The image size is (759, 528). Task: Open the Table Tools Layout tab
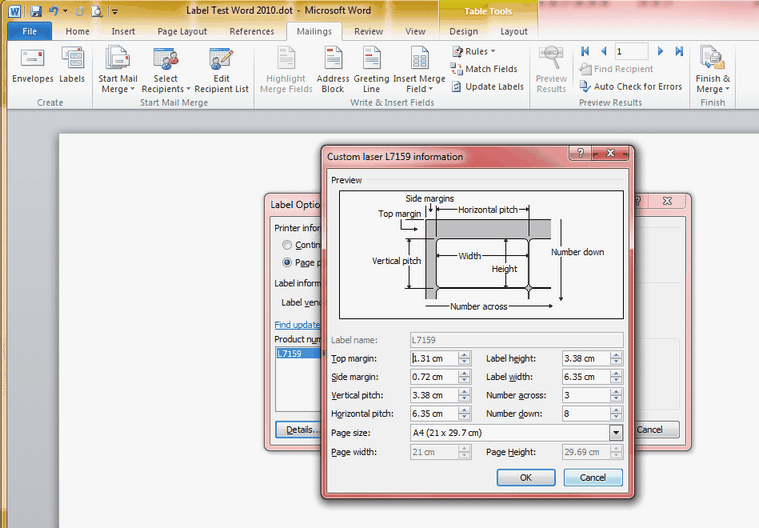[514, 31]
